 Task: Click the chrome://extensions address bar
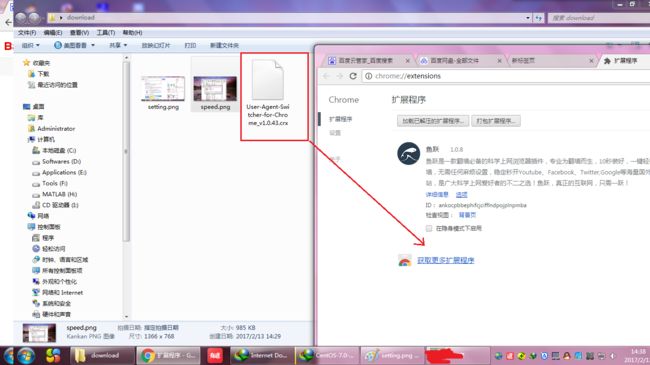coord(506,76)
